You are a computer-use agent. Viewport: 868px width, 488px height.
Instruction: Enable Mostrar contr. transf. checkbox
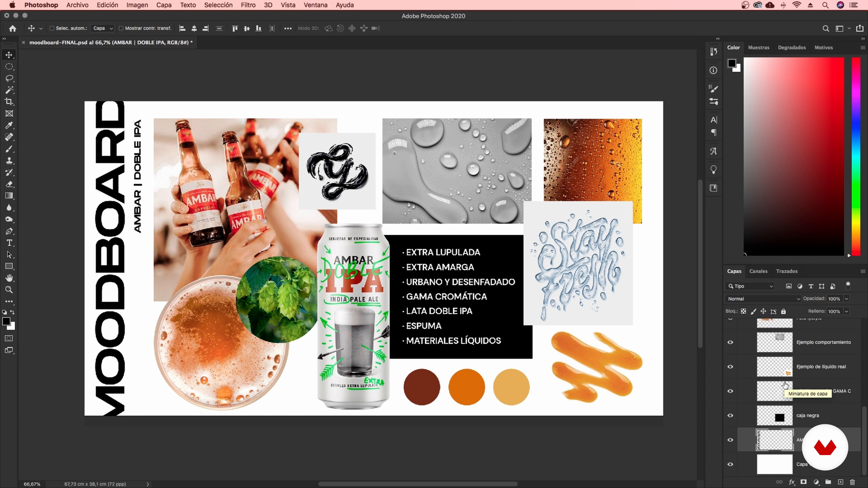(x=121, y=28)
